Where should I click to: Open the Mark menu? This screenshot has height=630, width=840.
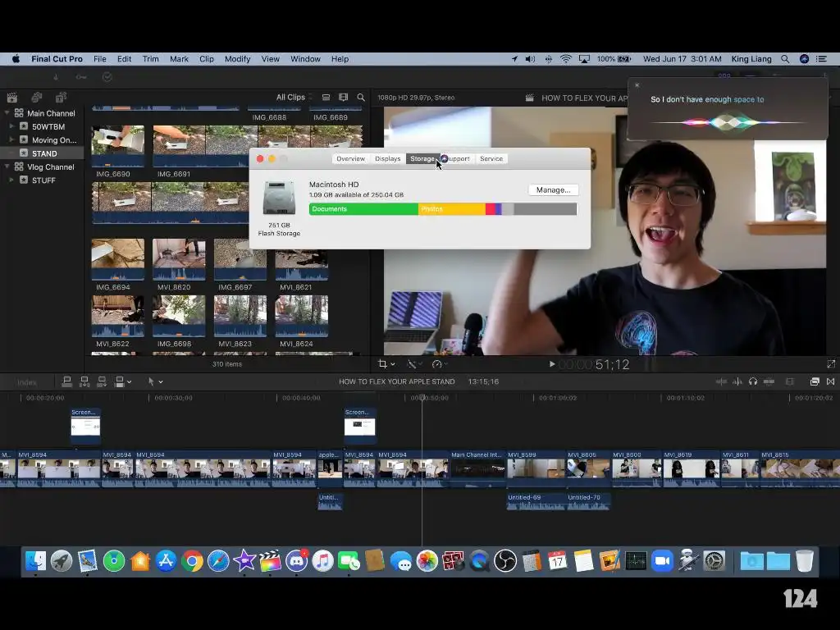tap(179, 59)
